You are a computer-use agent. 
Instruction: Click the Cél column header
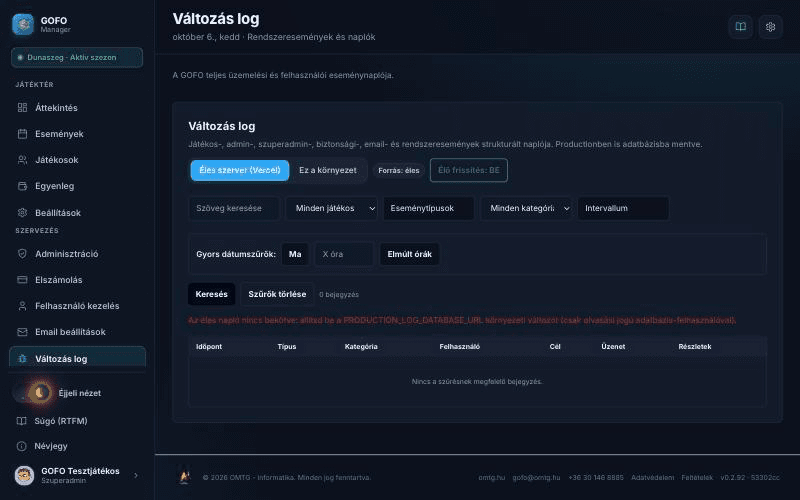[x=555, y=346]
